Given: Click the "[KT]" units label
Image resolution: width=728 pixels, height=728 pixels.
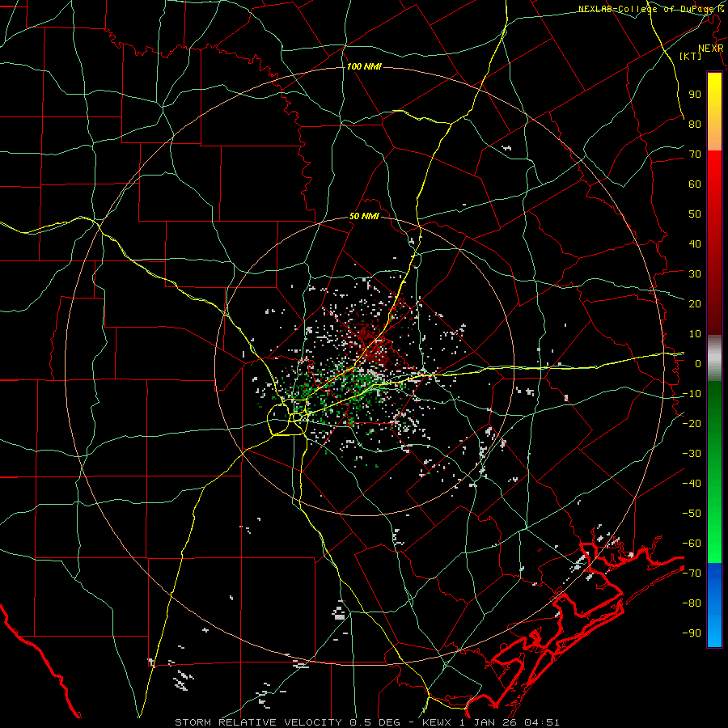Looking at the screenshot, I should 691,56.
